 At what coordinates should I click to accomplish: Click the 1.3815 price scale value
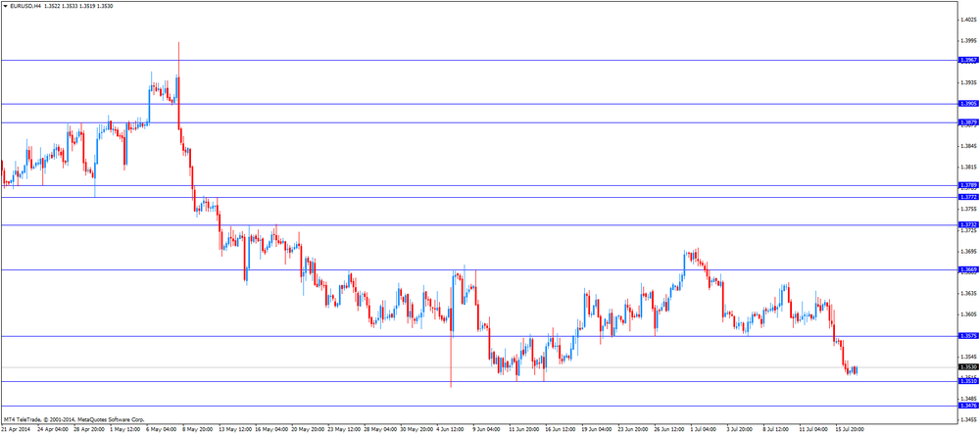(x=968, y=168)
